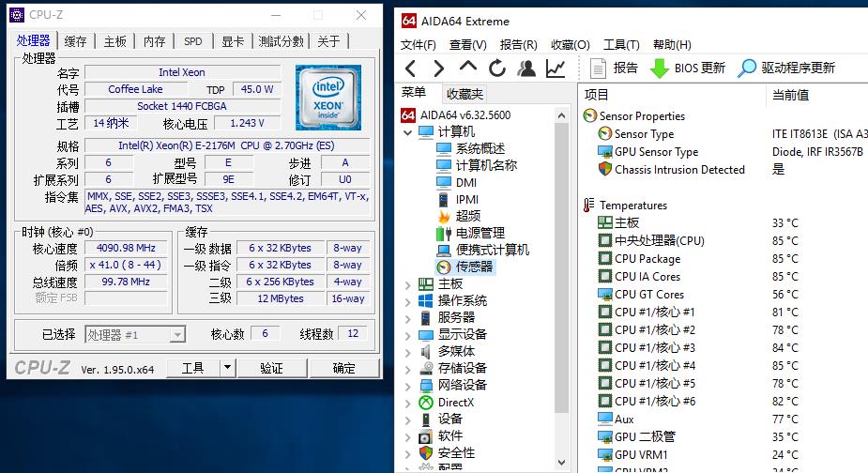Image resolution: width=868 pixels, height=473 pixels.
Task: Open the 帮助(H) menu
Action: click(x=672, y=45)
